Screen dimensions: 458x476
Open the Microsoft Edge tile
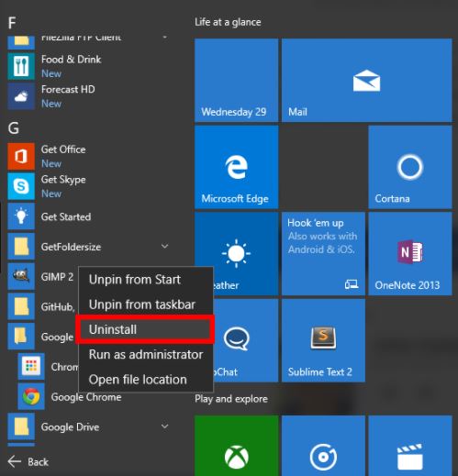pos(237,167)
